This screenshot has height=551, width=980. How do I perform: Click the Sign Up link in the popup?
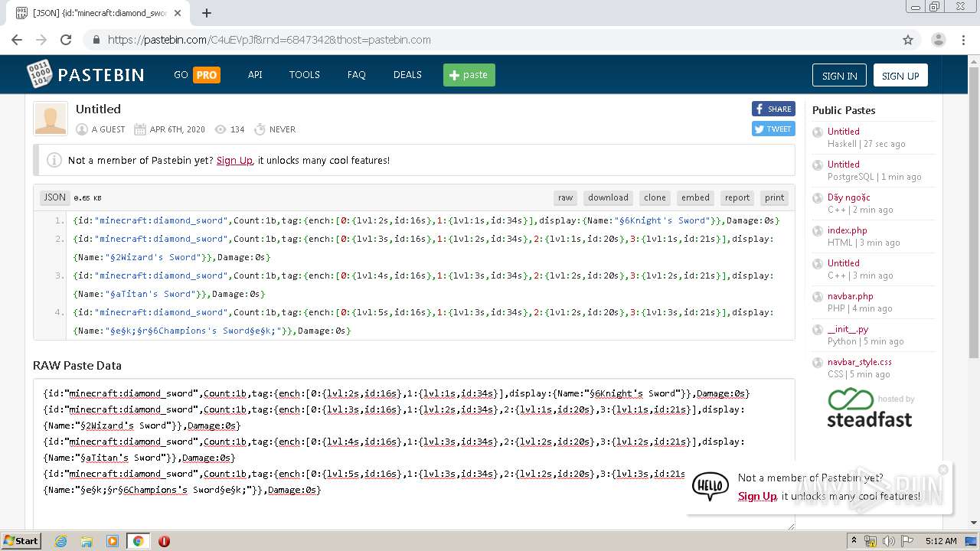tap(757, 496)
